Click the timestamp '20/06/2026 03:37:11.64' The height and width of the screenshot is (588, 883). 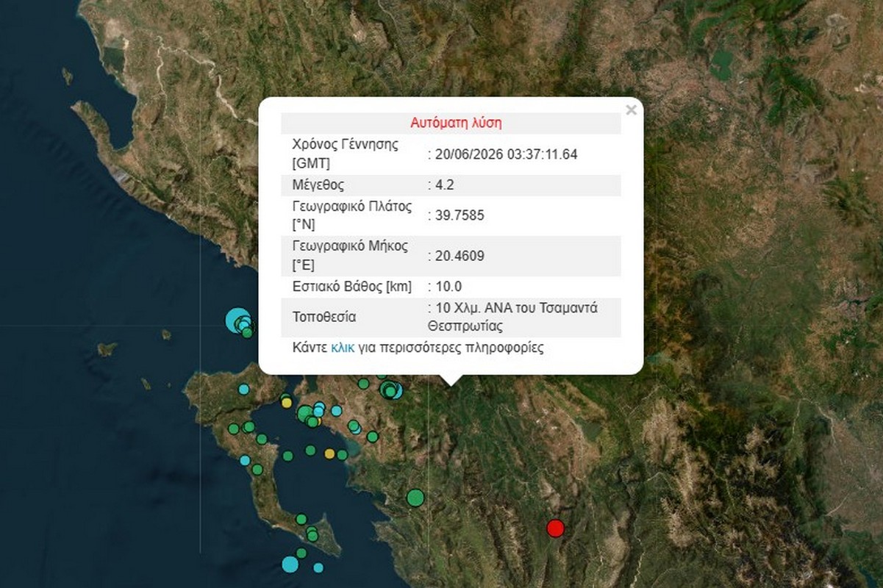507,154
